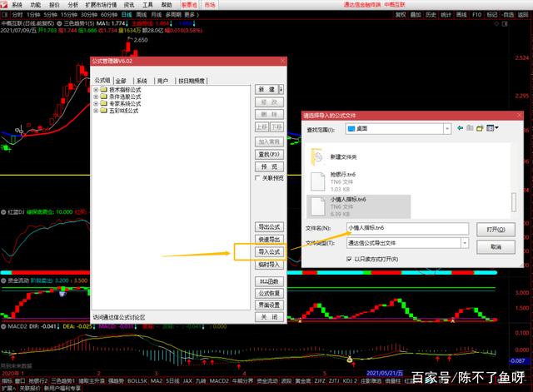Click the diamond icon at chart top-right
The height and width of the screenshot is (392, 533).
pyautogui.click(x=496, y=24)
